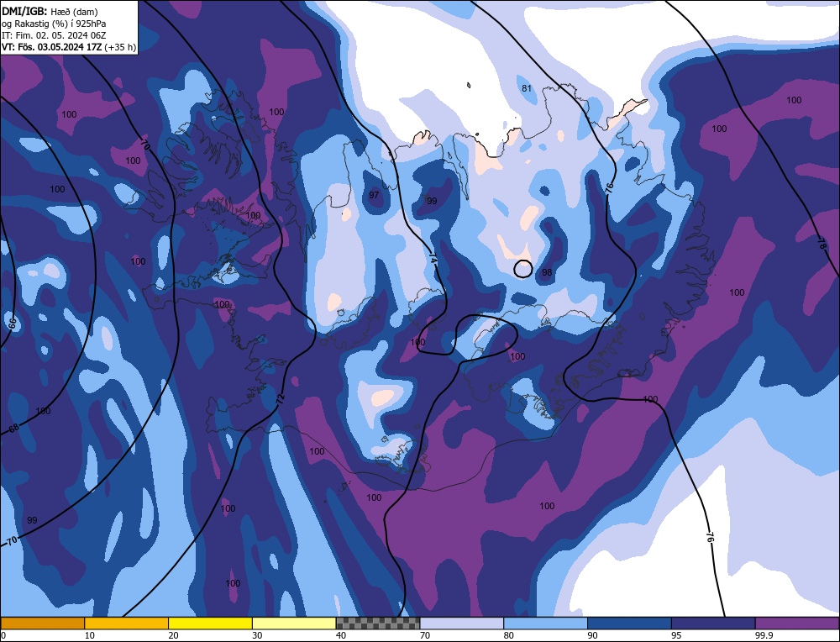Click the "DMI/IGB: Hæð (dam)" title line
The width and height of the screenshot is (840, 642).
point(50,11)
